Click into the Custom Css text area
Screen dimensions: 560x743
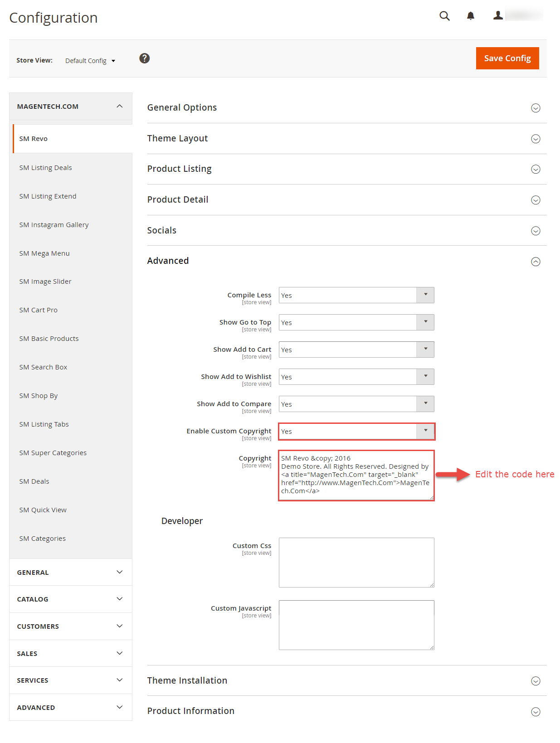point(356,563)
